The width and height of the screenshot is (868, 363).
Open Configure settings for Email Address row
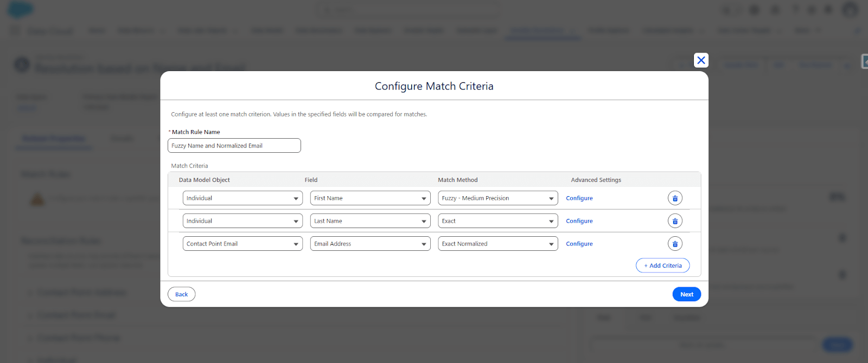[579, 244]
